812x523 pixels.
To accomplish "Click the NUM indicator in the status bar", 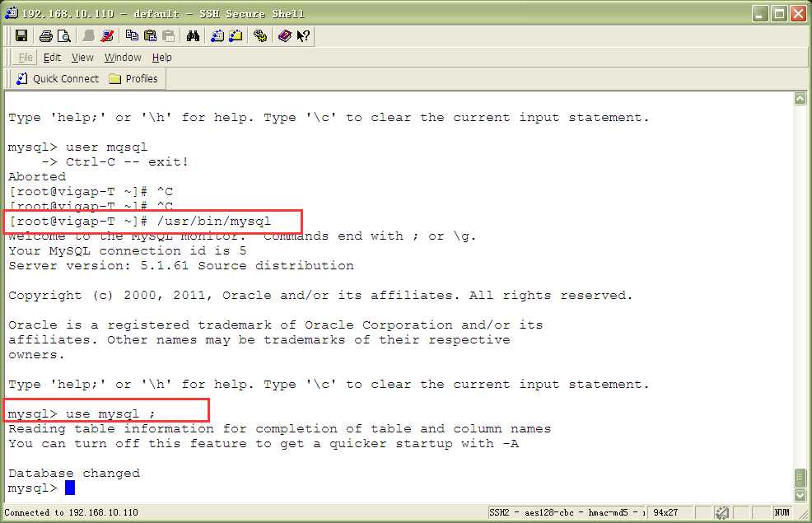I will coord(782,512).
